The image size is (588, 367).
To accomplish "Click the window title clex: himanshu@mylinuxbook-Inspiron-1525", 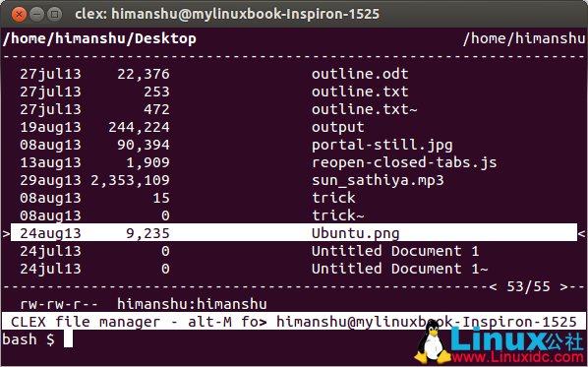I will [227, 14].
